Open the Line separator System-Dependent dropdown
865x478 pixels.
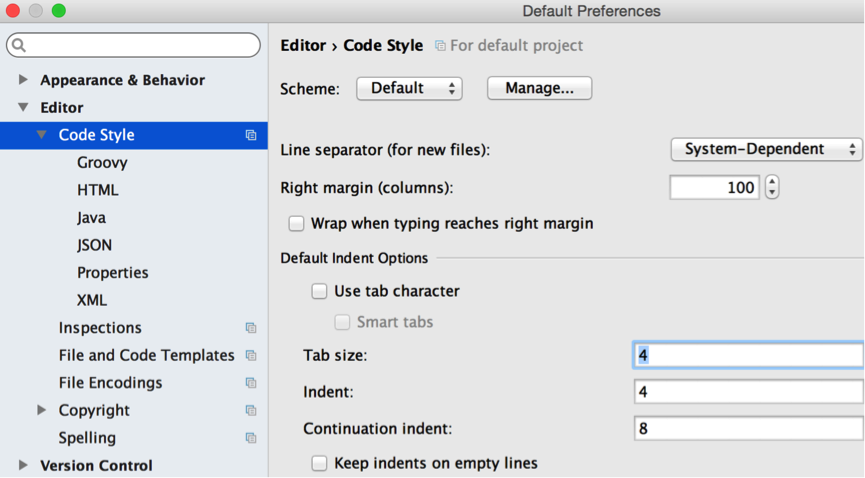tap(766, 149)
